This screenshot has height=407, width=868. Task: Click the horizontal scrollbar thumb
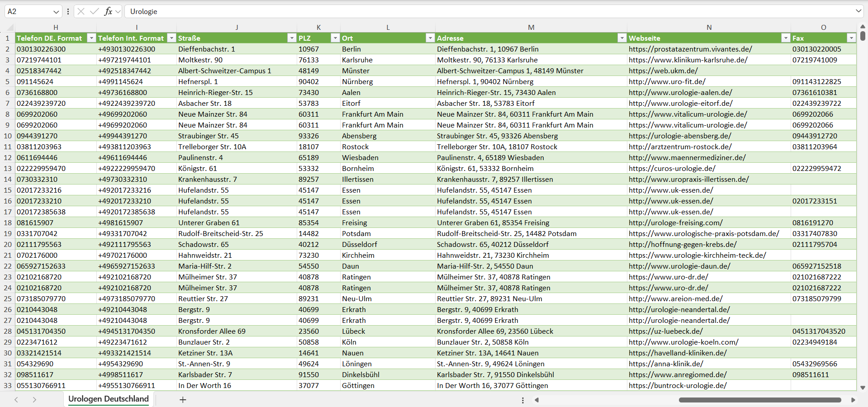click(x=760, y=400)
